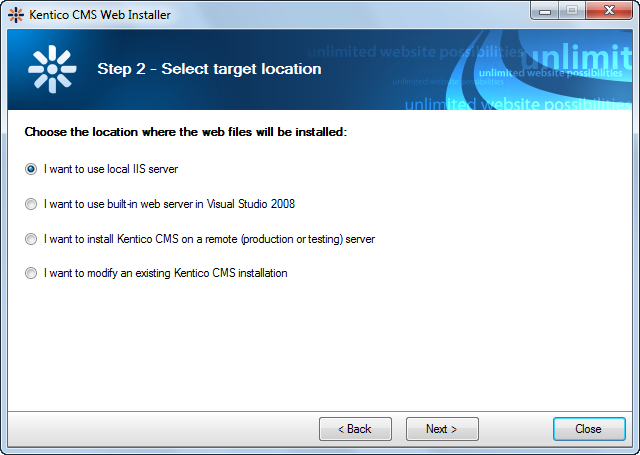
Task: Click the "I want to use local IIS server" label text
Action: point(111,169)
